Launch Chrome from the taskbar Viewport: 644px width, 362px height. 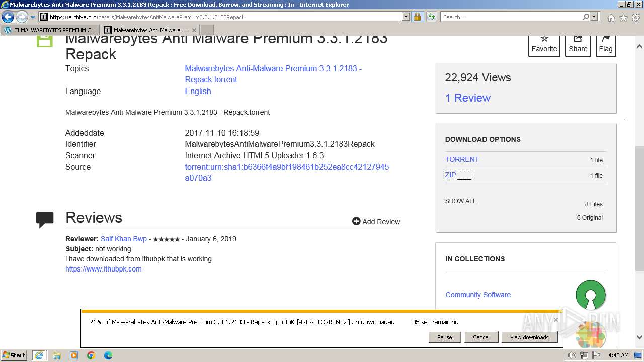coord(91,355)
